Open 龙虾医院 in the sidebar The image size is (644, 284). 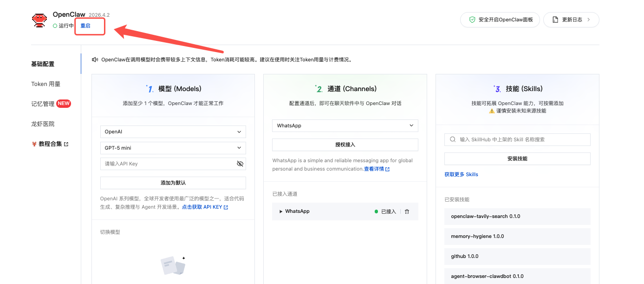[43, 124]
